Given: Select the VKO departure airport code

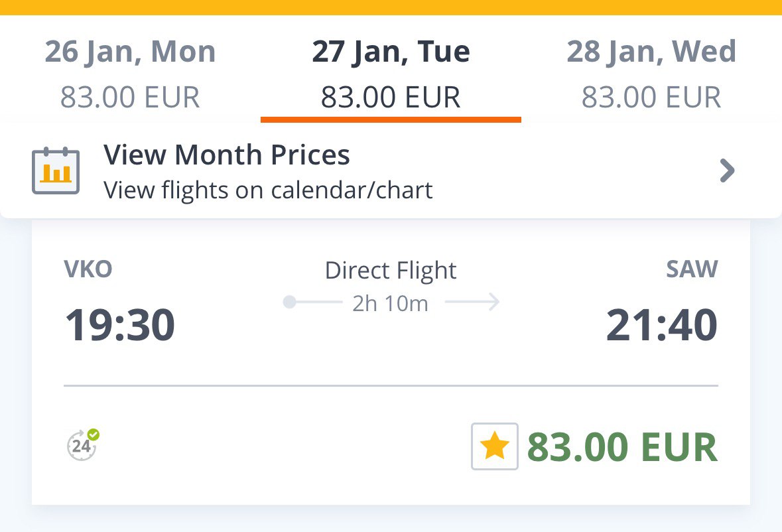Looking at the screenshot, I should pyautogui.click(x=88, y=269).
